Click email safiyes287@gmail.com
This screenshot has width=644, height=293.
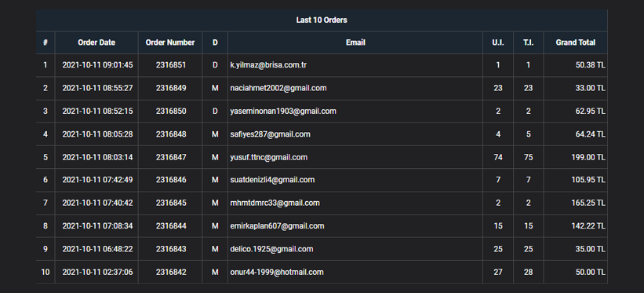pyautogui.click(x=271, y=134)
